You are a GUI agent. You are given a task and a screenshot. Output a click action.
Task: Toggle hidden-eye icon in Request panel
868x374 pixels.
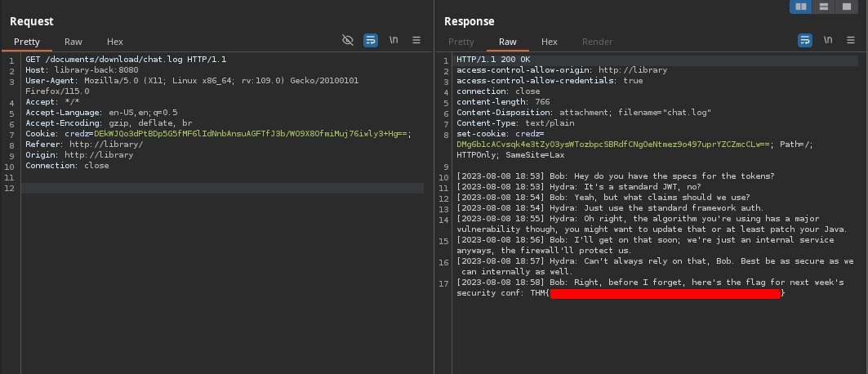[348, 40]
